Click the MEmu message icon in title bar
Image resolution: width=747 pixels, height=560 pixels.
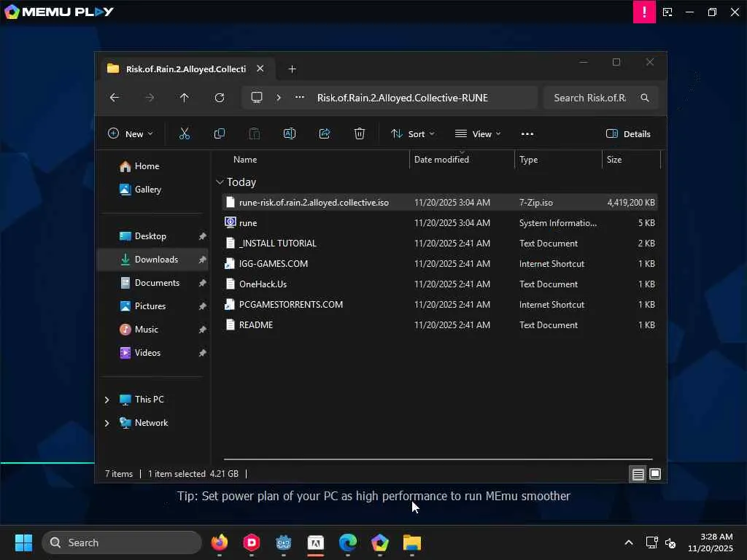[667, 12]
